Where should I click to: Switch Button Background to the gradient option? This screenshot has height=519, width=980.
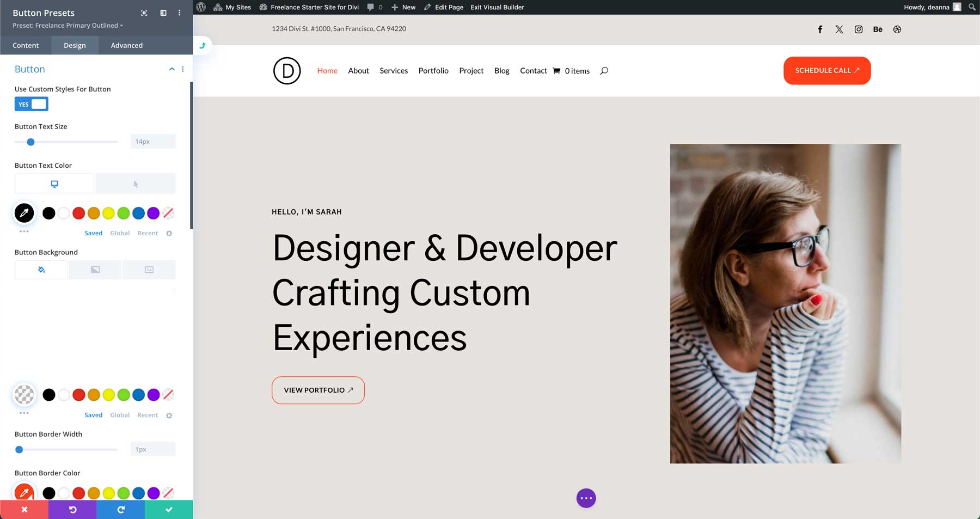click(x=95, y=269)
